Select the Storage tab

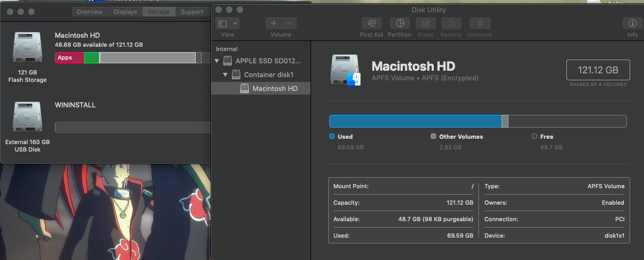point(159,12)
